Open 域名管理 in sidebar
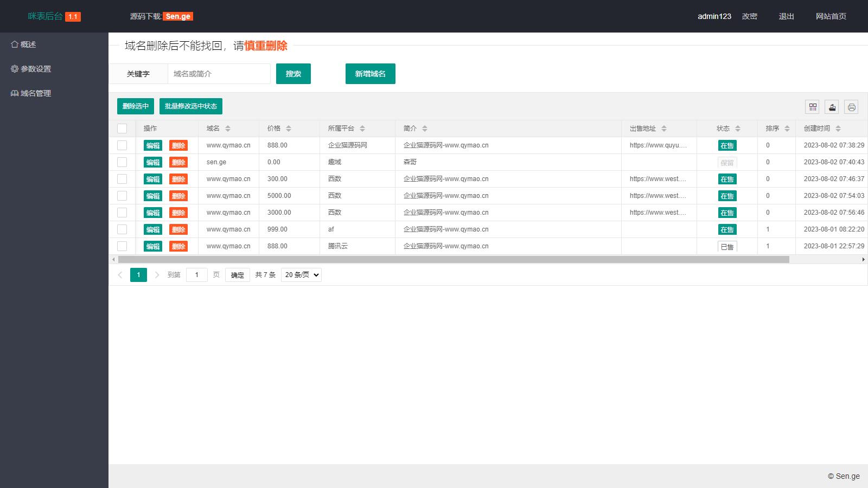The width and height of the screenshot is (868, 488). click(x=36, y=93)
